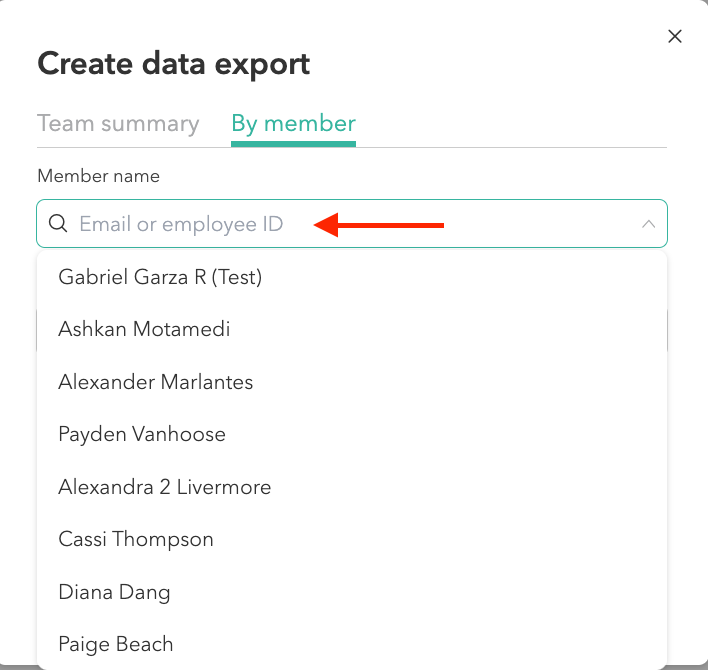This screenshot has height=670, width=708.
Task: Click the Create data export heading
Action: [x=173, y=64]
